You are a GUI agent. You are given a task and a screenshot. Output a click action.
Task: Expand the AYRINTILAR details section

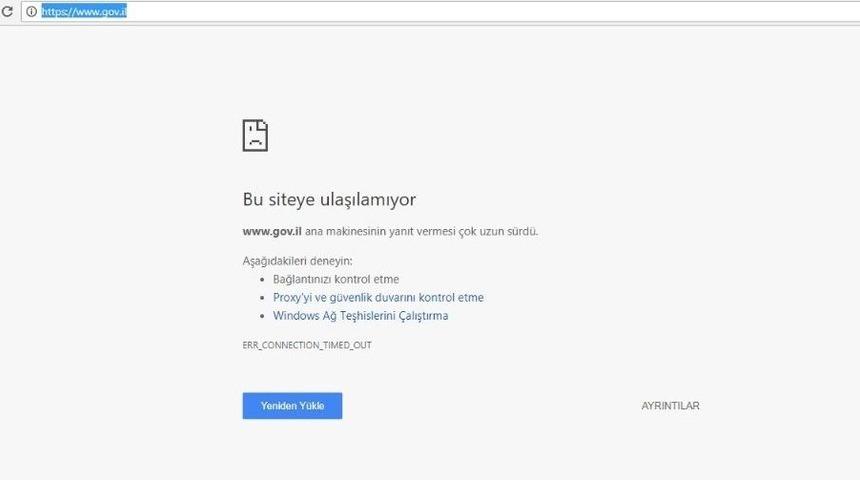click(x=670, y=406)
